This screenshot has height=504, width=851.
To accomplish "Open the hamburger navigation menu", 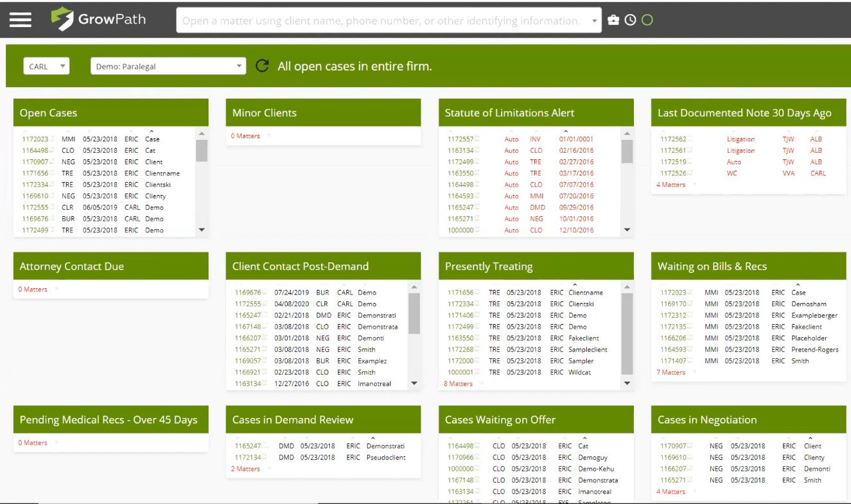I will click(20, 19).
